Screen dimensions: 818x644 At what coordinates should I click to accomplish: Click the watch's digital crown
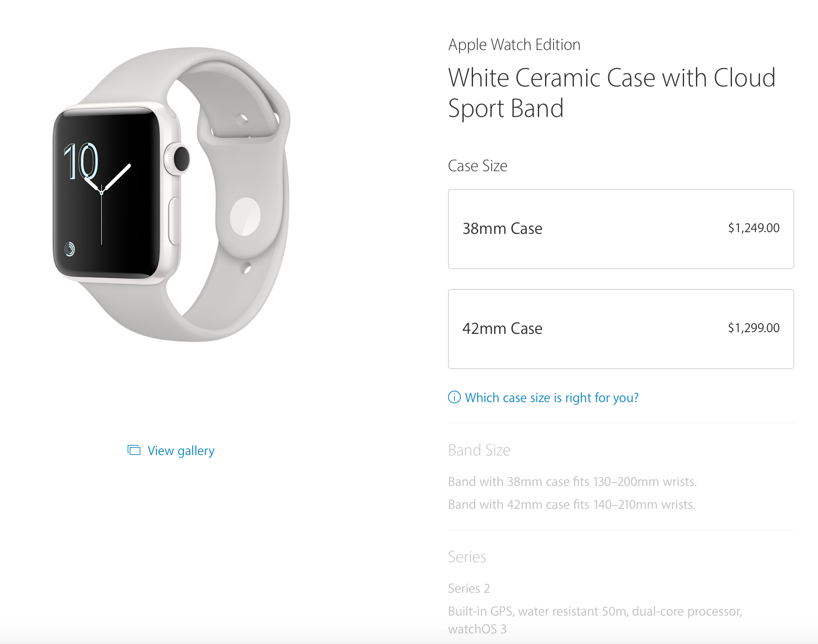click(178, 159)
